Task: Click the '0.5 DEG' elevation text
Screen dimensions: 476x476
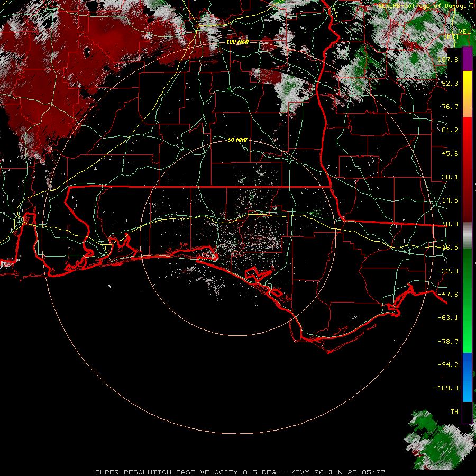Action: tap(260, 472)
